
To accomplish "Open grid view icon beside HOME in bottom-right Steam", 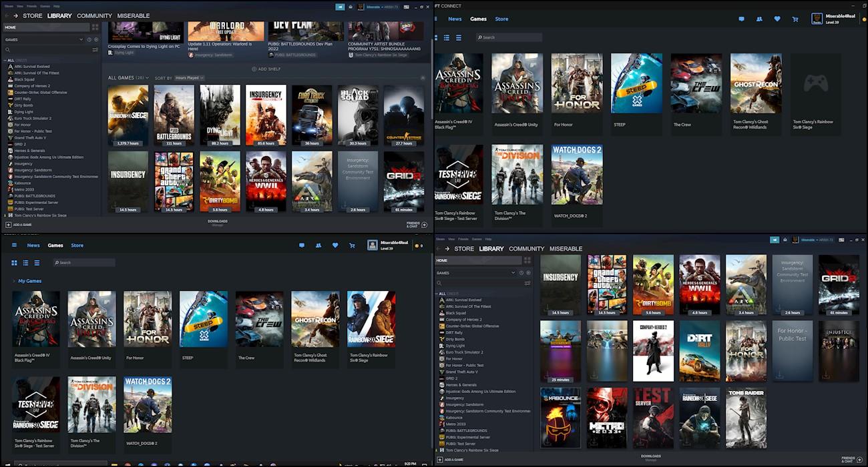I will point(527,260).
